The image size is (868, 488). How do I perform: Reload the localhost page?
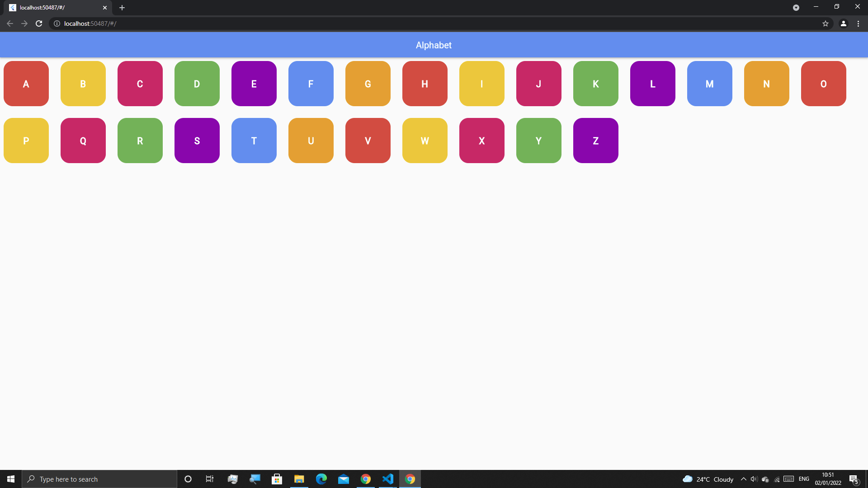(38, 23)
